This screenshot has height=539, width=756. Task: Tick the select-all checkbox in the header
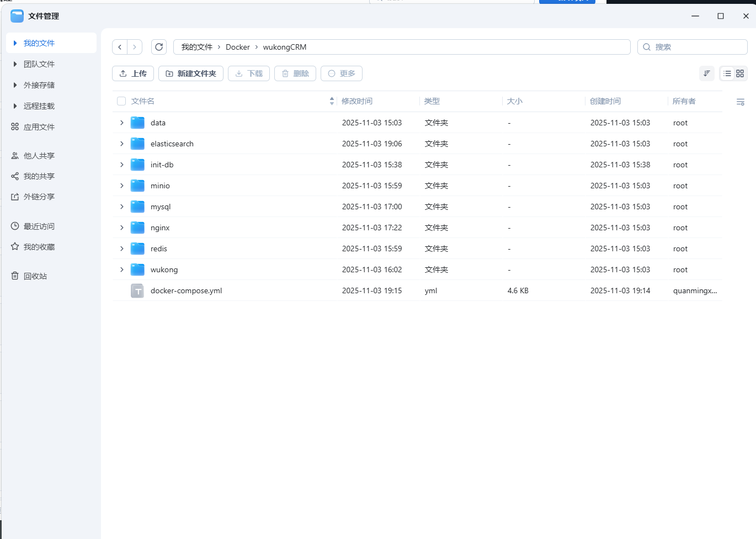[x=121, y=101]
